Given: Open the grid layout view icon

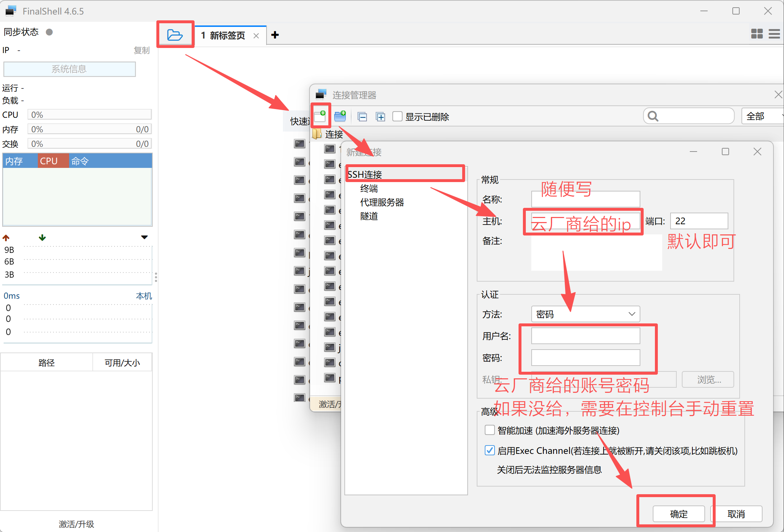Looking at the screenshot, I should 757,34.
